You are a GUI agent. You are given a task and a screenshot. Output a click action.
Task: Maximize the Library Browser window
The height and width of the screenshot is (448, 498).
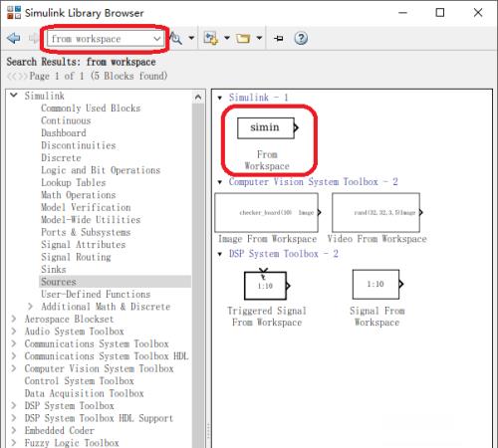[440, 13]
